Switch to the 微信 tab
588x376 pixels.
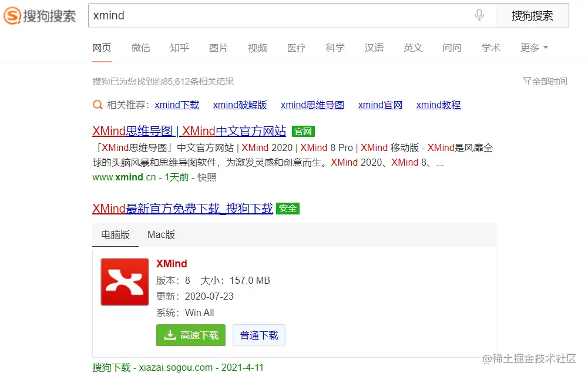click(x=140, y=48)
